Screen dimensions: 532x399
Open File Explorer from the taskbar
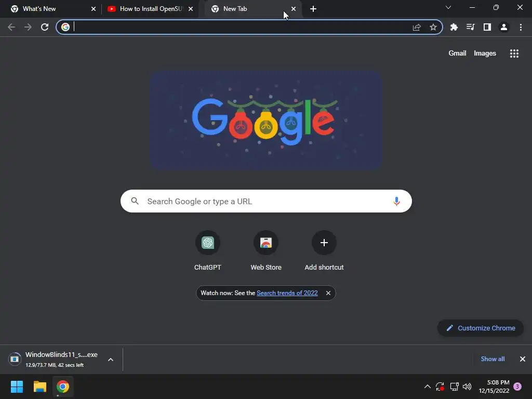(x=39, y=387)
